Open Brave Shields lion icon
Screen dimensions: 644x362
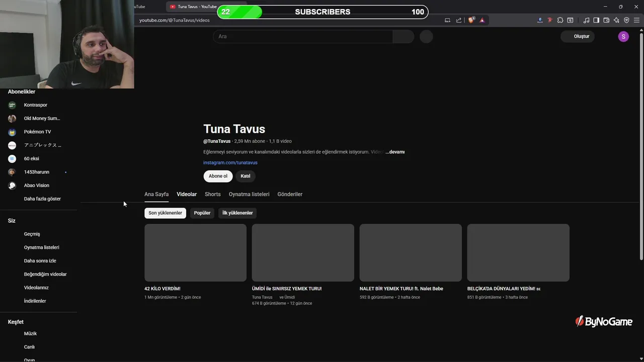click(x=471, y=20)
